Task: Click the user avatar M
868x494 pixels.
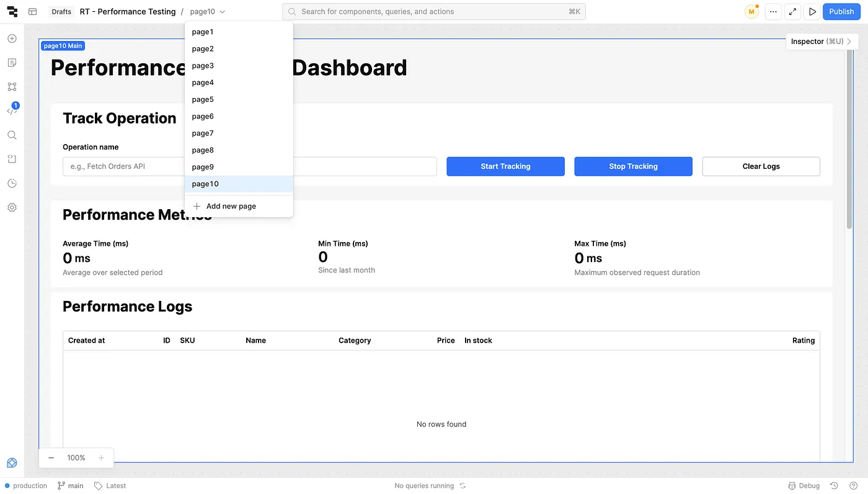Action: 751,12
